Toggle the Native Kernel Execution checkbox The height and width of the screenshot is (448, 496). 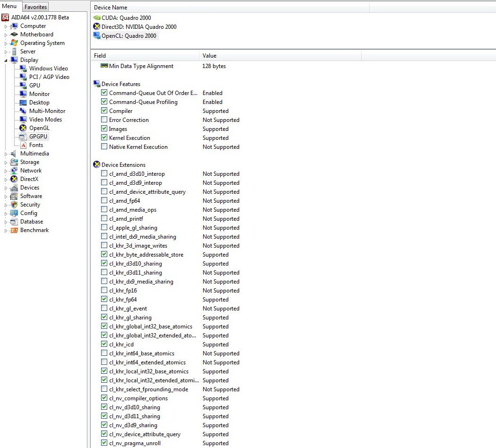coord(104,146)
